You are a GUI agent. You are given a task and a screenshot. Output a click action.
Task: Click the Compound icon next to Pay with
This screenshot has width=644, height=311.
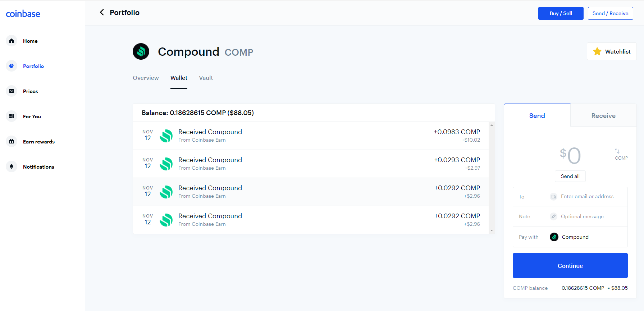point(554,237)
